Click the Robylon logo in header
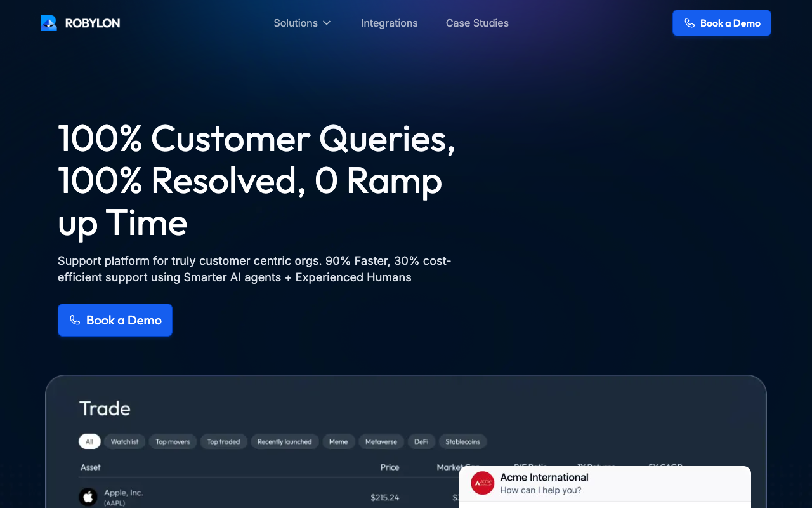Image resolution: width=812 pixels, height=508 pixels. [x=80, y=23]
